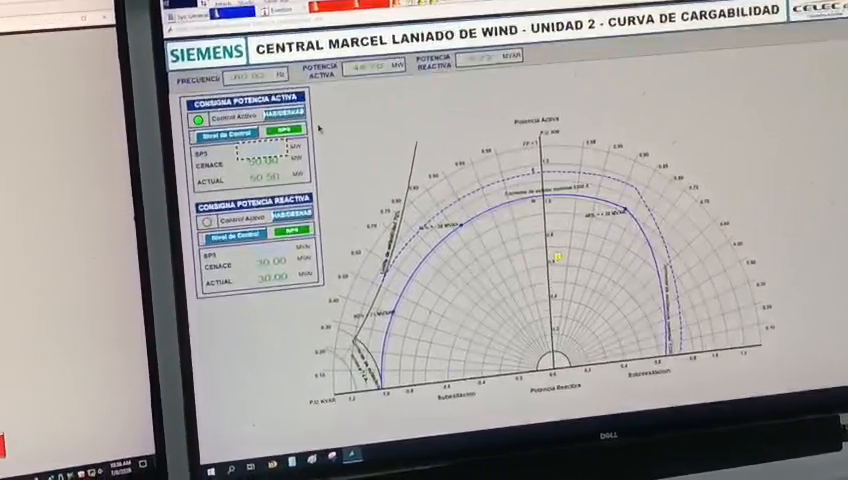Select the highlighted active application icon on the taskbar
Screen dimensions: 848x480
[x=352, y=455]
